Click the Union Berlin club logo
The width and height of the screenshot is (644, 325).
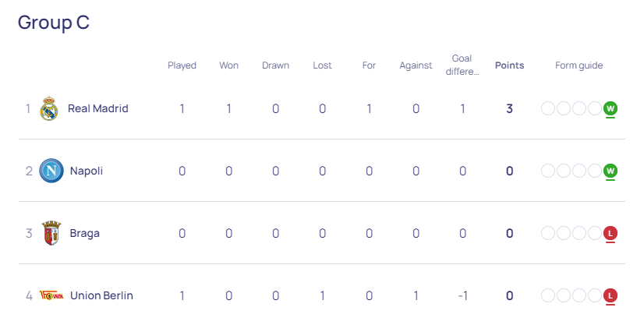(51, 295)
